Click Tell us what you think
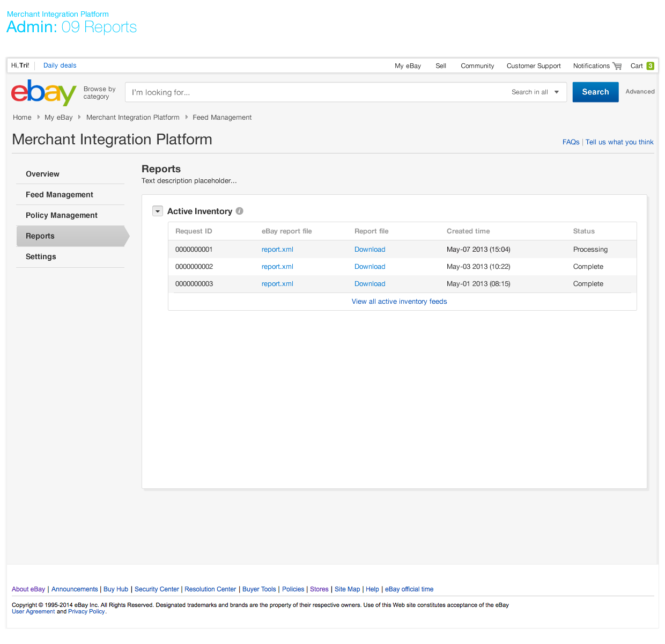This screenshot has height=644, width=665. point(619,142)
